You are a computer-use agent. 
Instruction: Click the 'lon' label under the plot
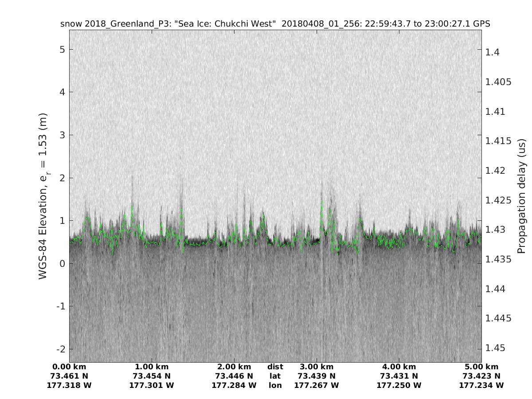pyautogui.click(x=275, y=385)
